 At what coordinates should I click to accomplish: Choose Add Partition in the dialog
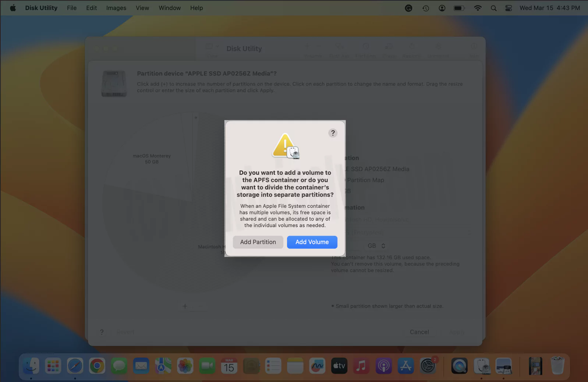[x=258, y=242]
